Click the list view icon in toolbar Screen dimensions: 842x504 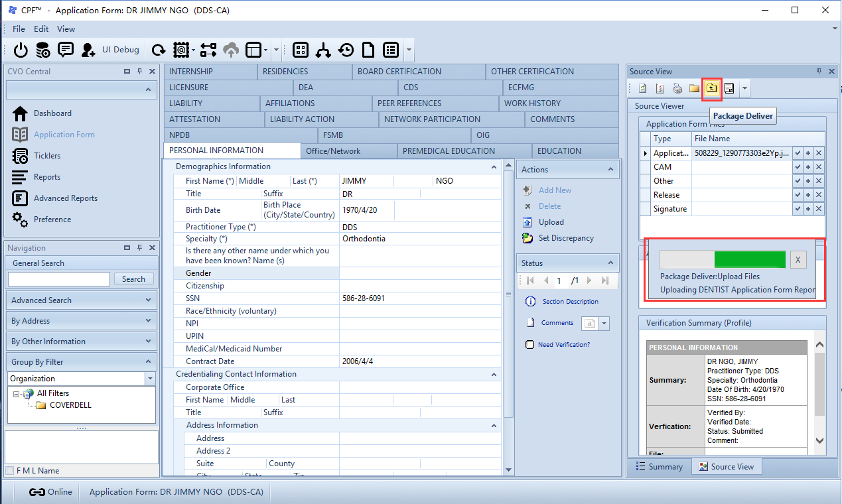[x=391, y=50]
